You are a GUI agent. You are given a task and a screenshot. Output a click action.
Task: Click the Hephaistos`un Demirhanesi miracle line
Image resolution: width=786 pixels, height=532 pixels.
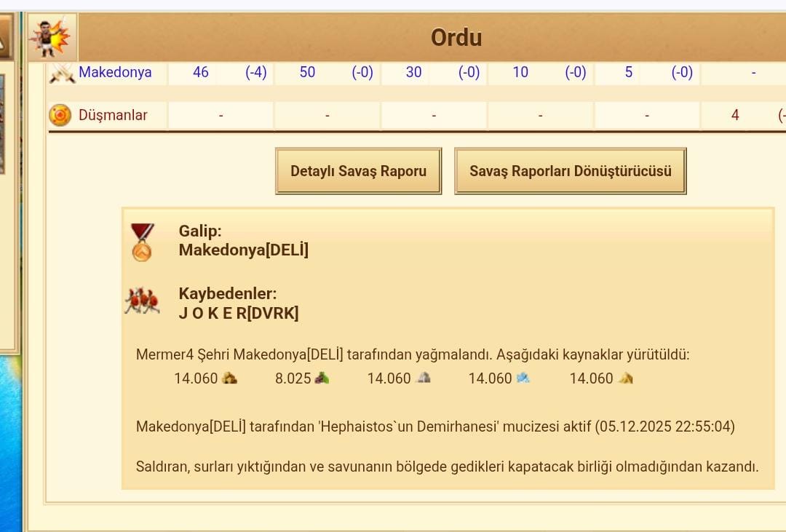[x=435, y=426]
